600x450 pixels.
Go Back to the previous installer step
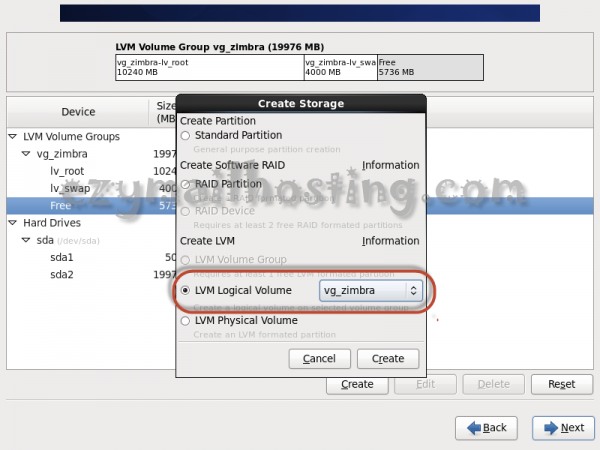tap(486, 428)
